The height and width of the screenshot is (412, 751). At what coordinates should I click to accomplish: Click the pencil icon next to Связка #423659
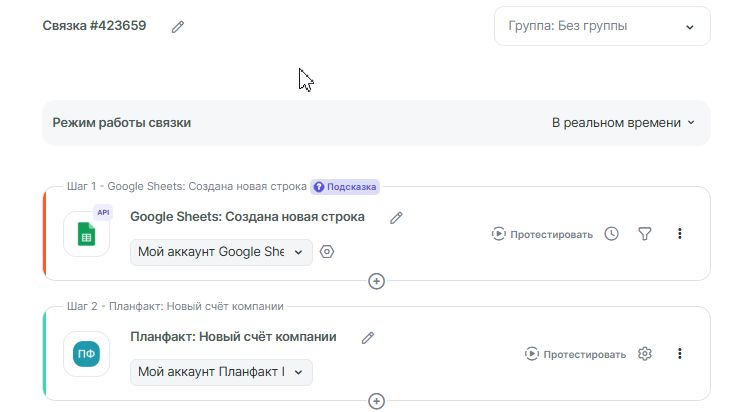coord(178,27)
